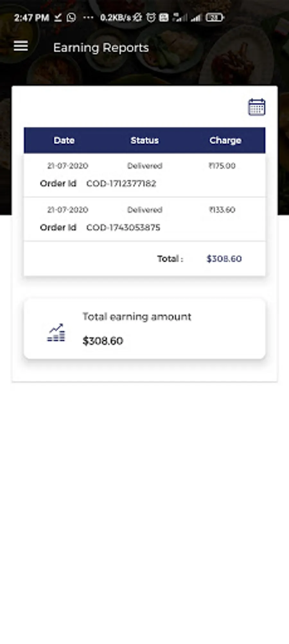The height and width of the screenshot is (644, 289).
Task: Tap the earnings chart icon
Action: click(x=56, y=333)
